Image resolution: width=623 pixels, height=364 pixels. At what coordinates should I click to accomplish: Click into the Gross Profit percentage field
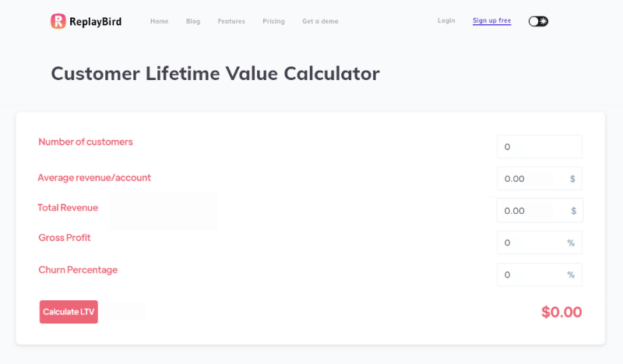point(539,243)
